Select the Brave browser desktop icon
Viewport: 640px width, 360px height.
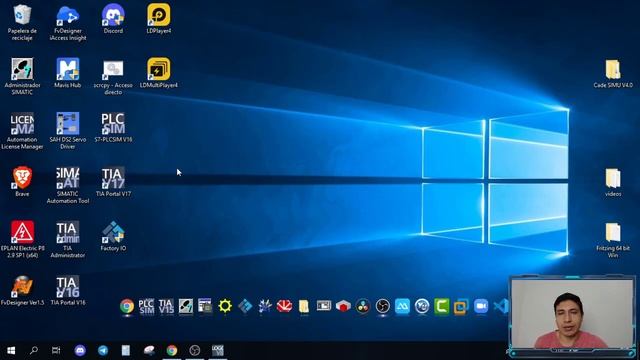click(x=22, y=182)
